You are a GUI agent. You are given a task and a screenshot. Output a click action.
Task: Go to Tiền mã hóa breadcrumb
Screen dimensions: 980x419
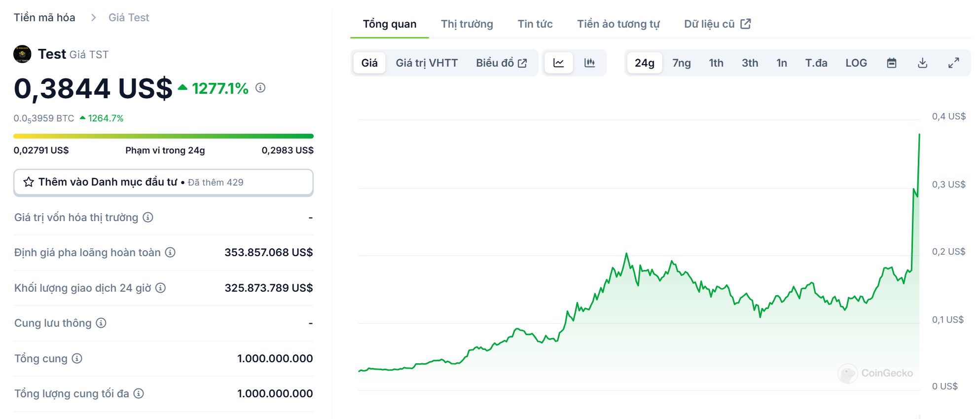click(44, 18)
